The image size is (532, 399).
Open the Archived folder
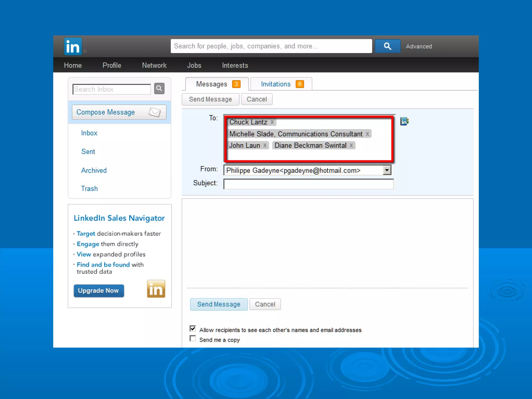(94, 170)
